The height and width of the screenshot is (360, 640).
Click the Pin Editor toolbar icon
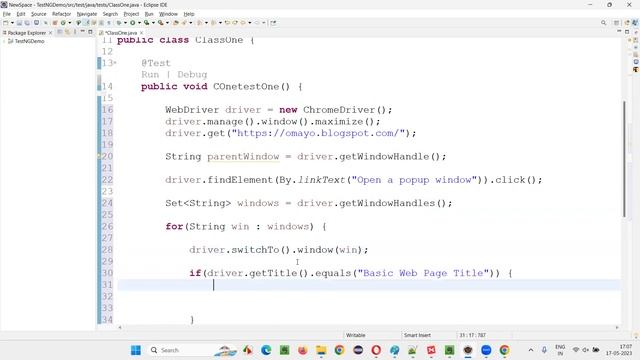coord(273,23)
